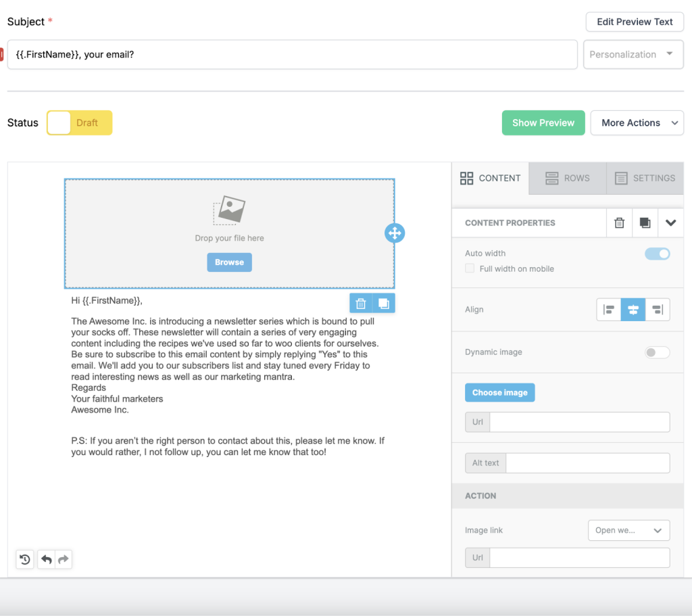Screen dimensions: 692x616
Task: Open the Personalization dropdown
Action: tap(633, 54)
